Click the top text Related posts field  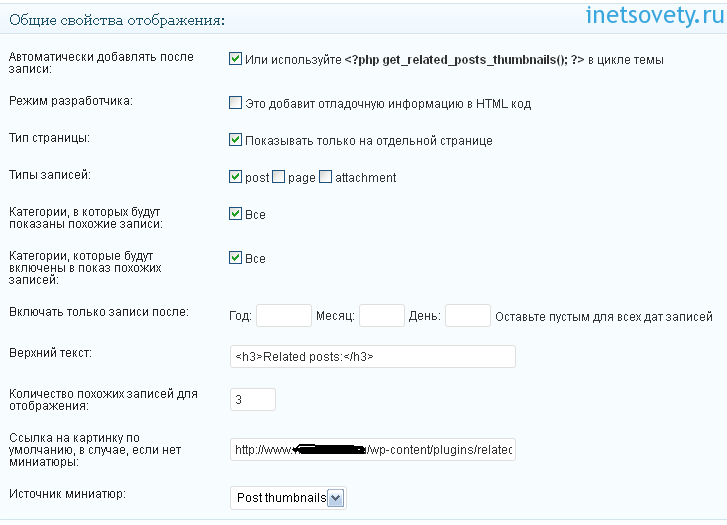coord(372,356)
